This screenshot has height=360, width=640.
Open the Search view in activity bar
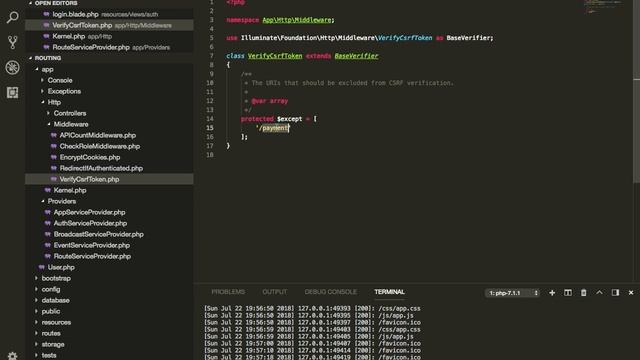(12, 18)
